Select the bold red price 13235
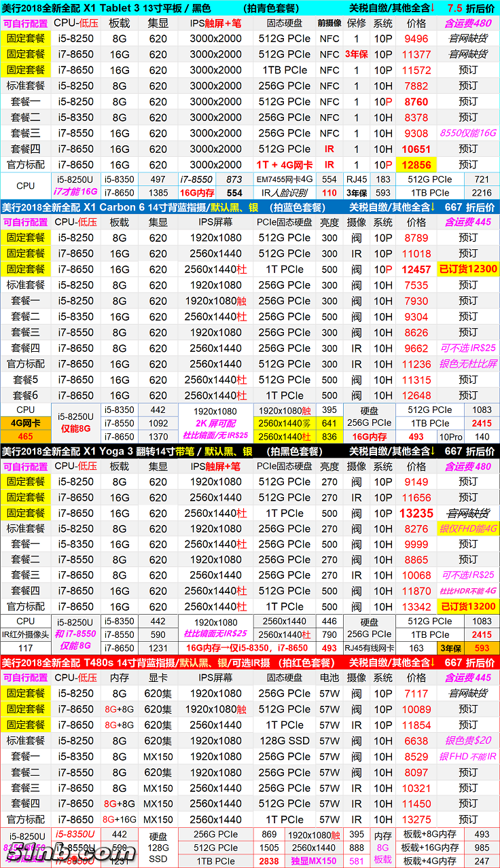The height and width of the screenshot is (868, 500). pyautogui.click(x=416, y=513)
